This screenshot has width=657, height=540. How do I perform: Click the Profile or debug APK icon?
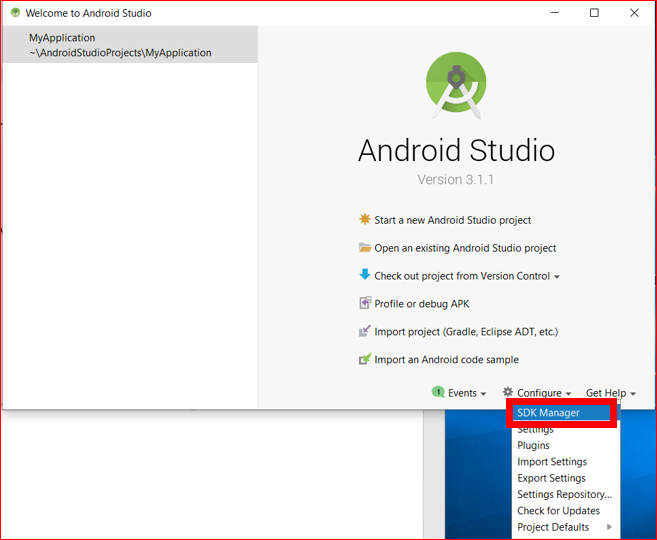click(365, 303)
